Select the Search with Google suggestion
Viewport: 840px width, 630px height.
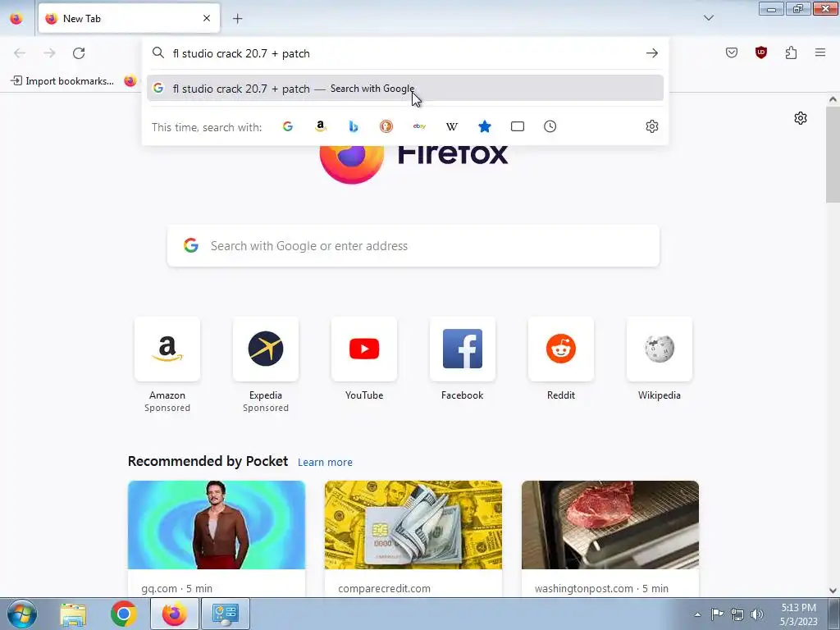[405, 89]
